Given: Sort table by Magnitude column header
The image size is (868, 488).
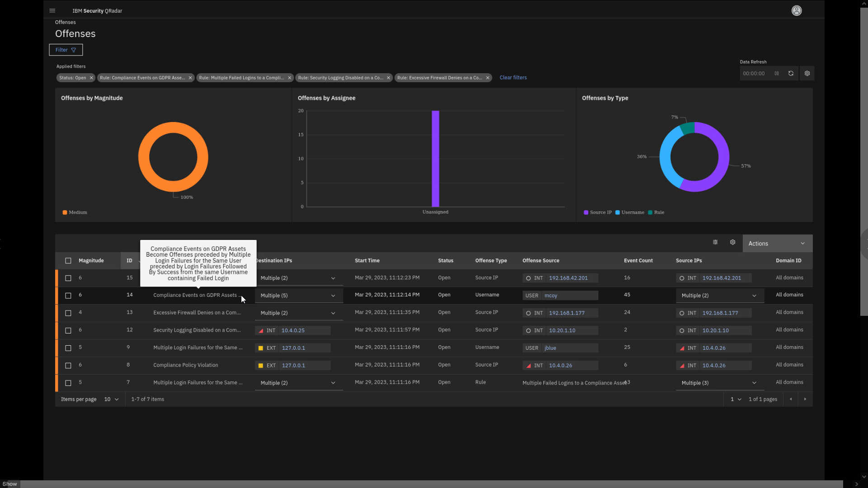Looking at the screenshot, I should coord(91,261).
